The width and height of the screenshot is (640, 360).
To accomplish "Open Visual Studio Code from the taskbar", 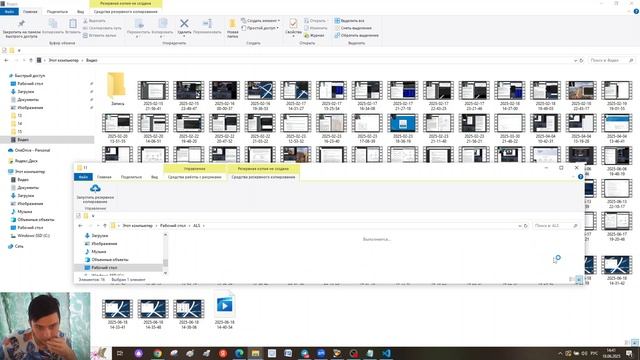I will tap(387, 353).
